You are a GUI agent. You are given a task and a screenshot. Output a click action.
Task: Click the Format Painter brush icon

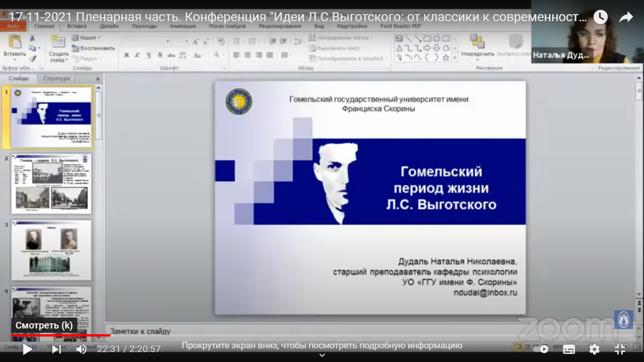[x=32, y=58]
